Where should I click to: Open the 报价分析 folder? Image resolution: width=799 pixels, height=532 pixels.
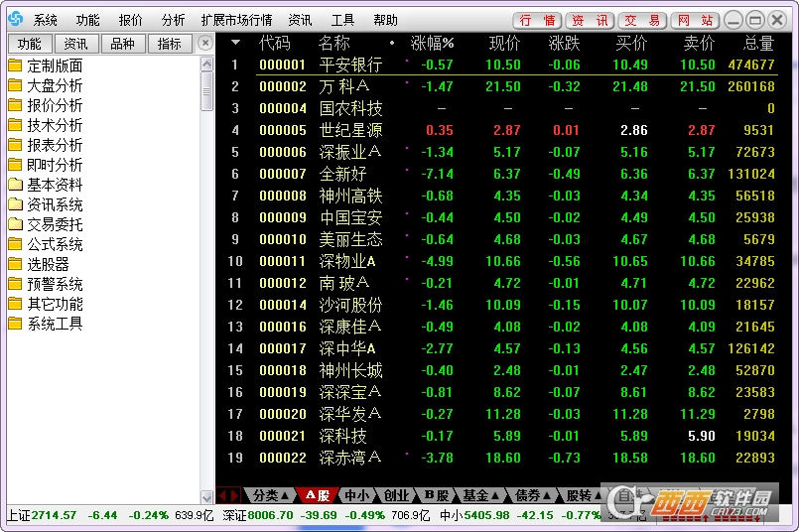(46, 105)
